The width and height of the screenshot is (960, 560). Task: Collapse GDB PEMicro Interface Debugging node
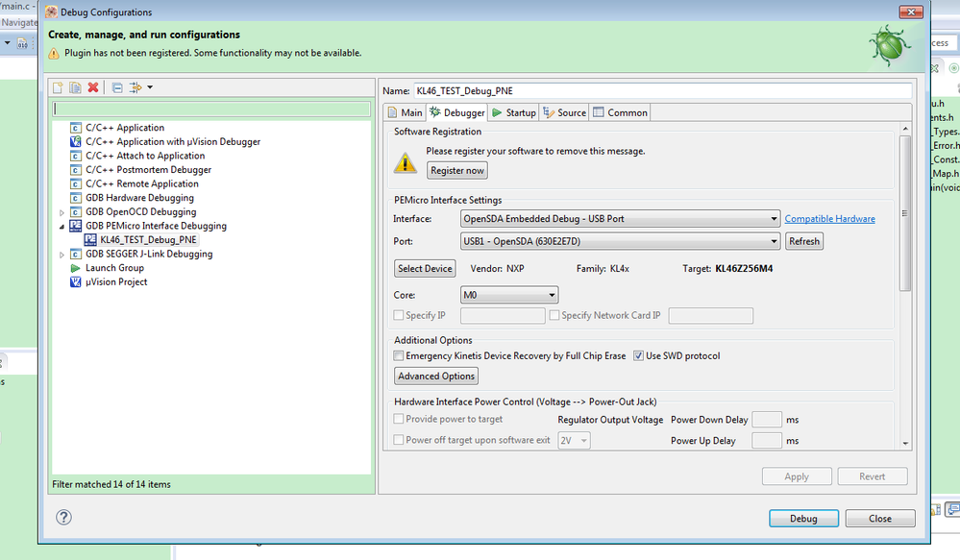point(62,227)
